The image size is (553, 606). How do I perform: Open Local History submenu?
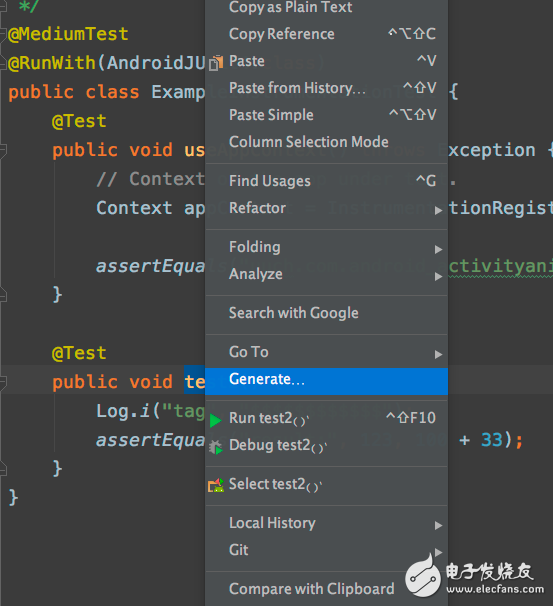326,523
